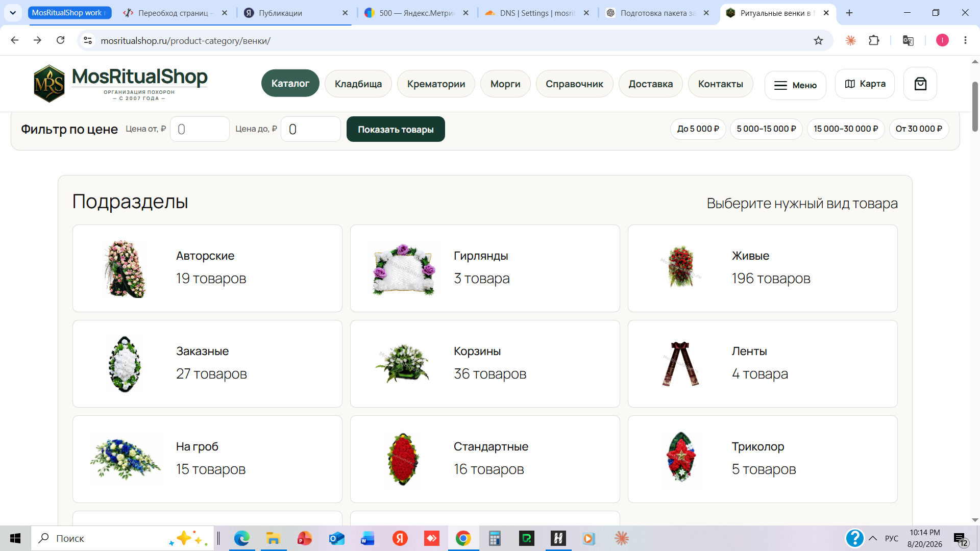The image size is (980, 551).
Task: Go back to previous page
Action: 15,40
